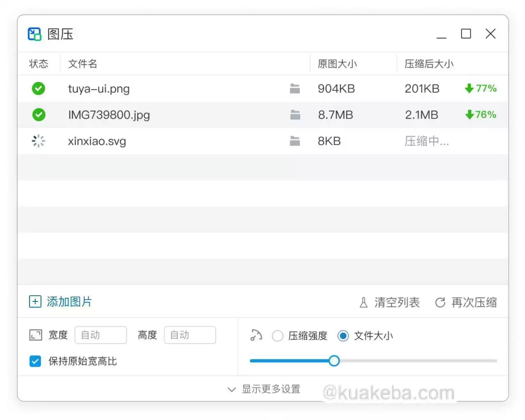This screenshot has height=420, width=525.
Task: Sort by the 压缩后大小 column header
Action: pos(429,64)
